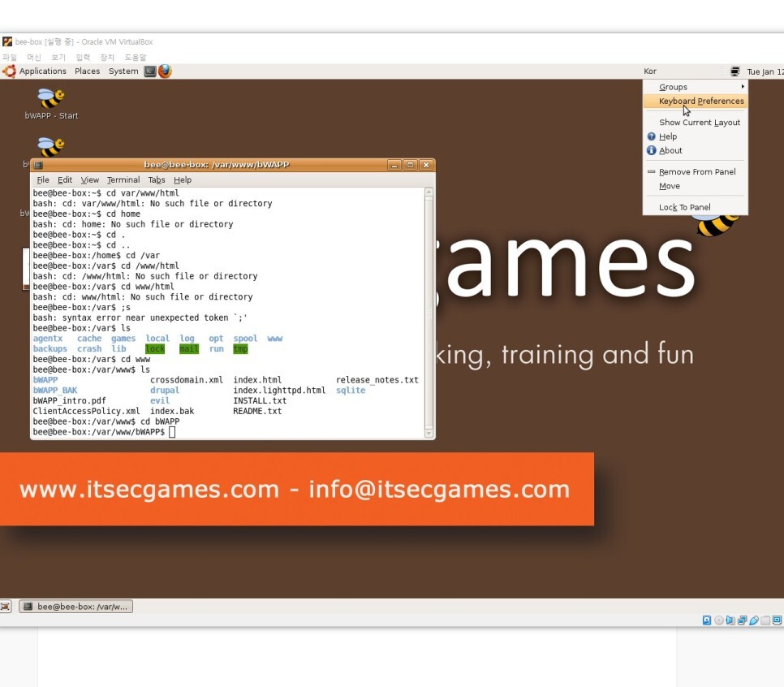Open the terminal View menu
This screenshot has width=784, height=687.
tap(89, 179)
